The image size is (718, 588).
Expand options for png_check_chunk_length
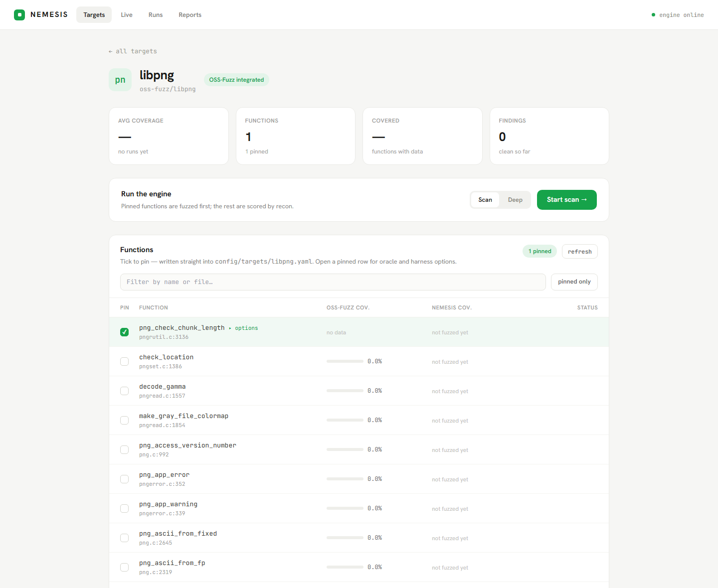[x=243, y=328]
